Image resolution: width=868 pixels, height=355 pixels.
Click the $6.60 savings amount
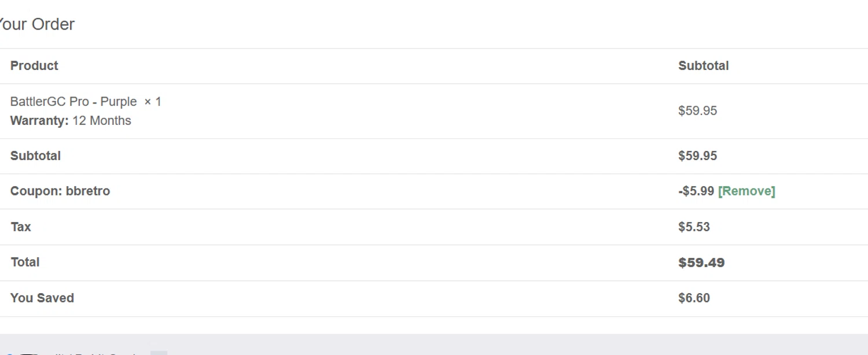coord(694,298)
